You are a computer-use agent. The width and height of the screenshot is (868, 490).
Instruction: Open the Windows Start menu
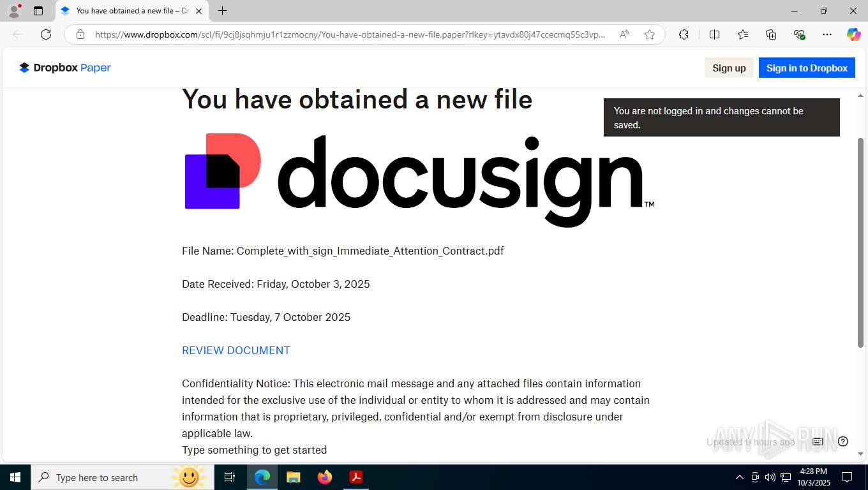(15, 477)
